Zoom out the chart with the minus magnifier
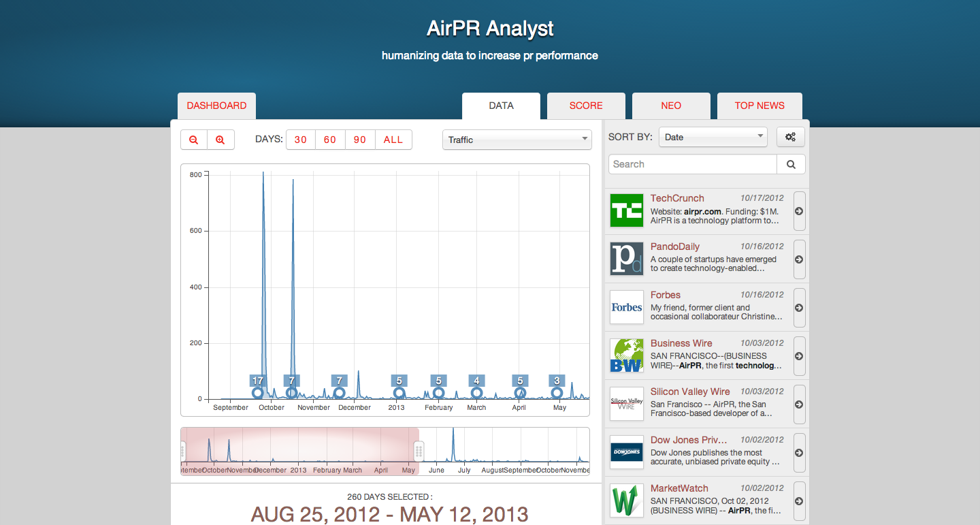 (x=194, y=140)
